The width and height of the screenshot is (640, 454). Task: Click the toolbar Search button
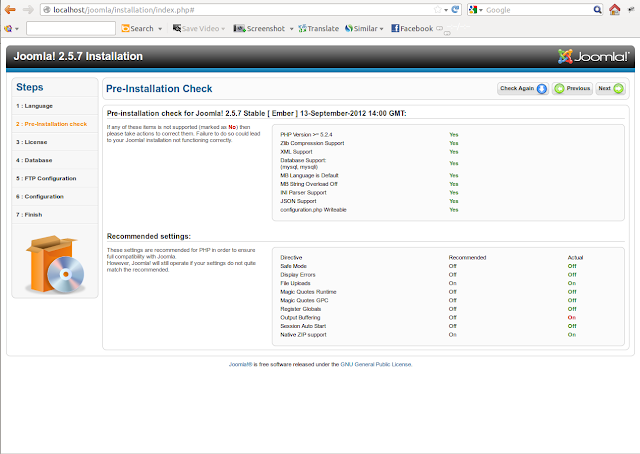tap(138, 29)
